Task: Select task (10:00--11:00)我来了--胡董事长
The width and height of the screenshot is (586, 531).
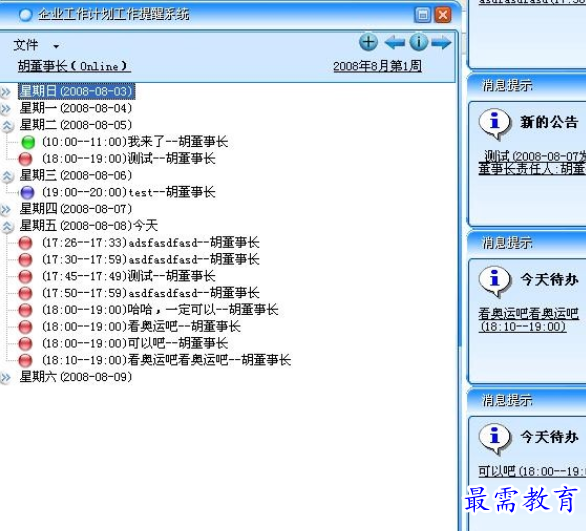Action: pyautogui.click(x=135, y=142)
